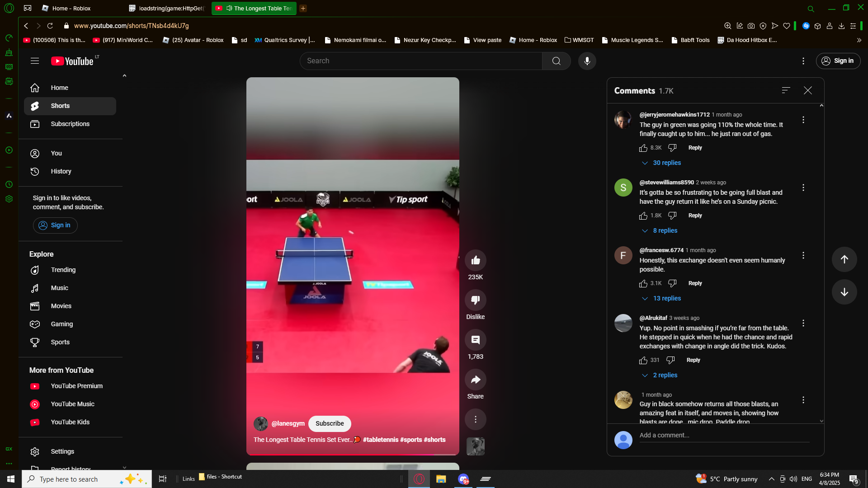Dislike the current short video

pyautogui.click(x=475, y=300)
